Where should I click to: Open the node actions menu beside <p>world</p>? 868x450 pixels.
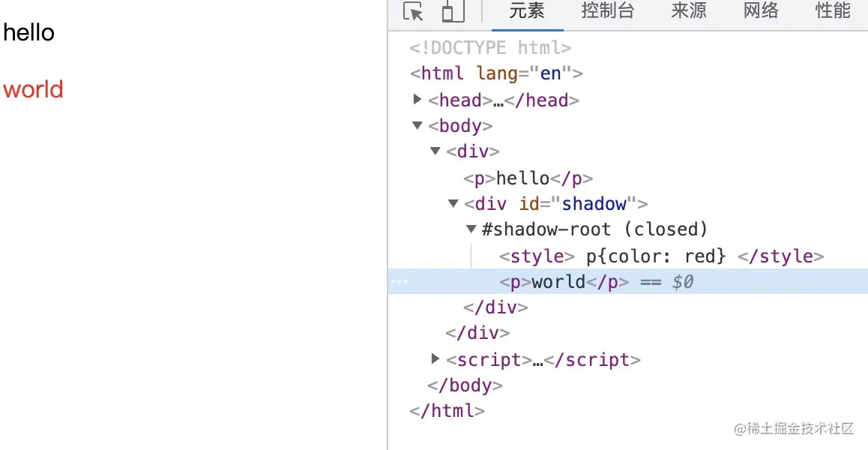coord(399,281)
